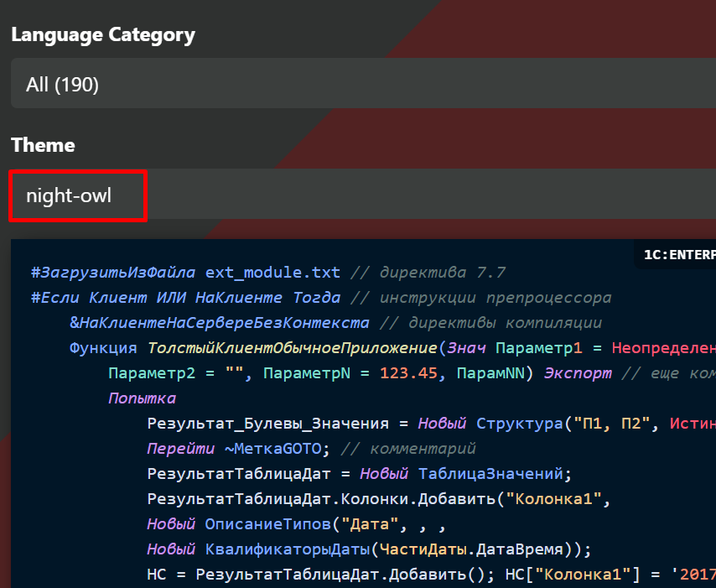Image resolution: width=716 pixels, height=588 pixels.
Task: Click comment '// директива 7.7'
Action: tap(428, 273)
